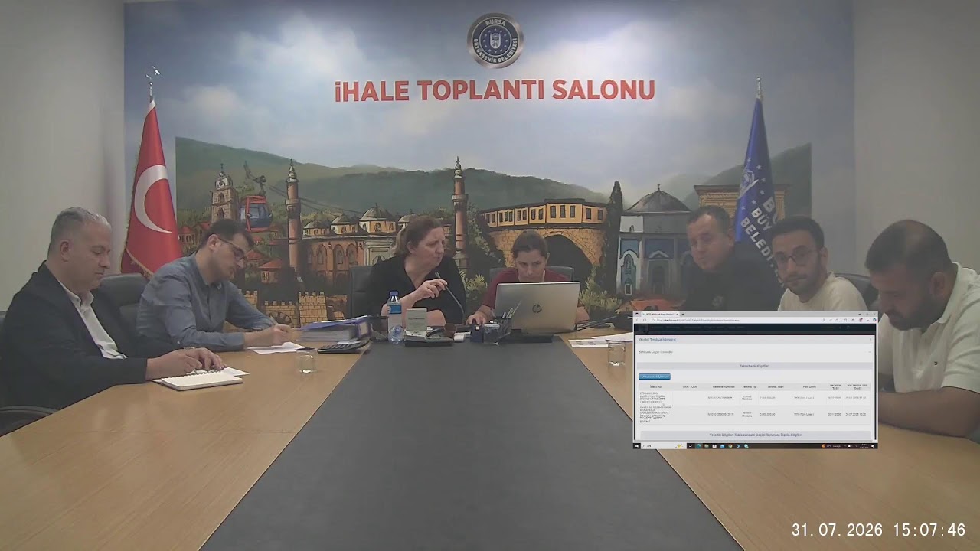The image size is (980, 551).
Task: Click the Geçici Teminat İşlemleri dialog title
Action: 657,340
